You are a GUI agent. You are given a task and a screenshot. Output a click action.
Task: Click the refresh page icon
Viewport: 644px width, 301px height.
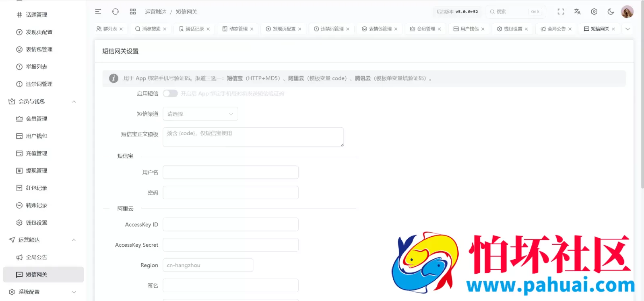pyautogui.click(x=116, y=12)
